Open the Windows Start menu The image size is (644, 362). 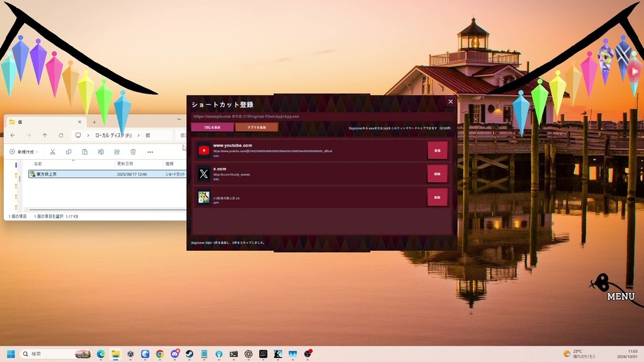click(11, 354)
